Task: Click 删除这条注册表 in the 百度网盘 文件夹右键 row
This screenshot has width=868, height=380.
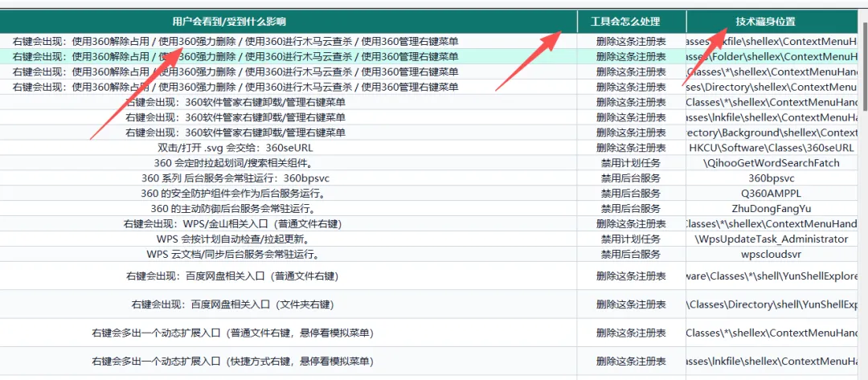Action: pos(631,304)
